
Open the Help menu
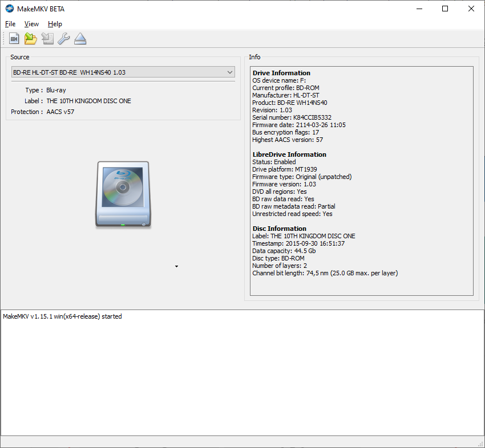[55, 24]
